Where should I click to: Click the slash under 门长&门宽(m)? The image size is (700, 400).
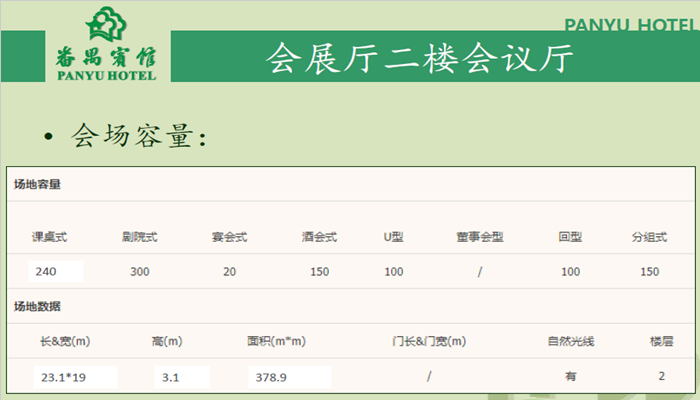point(429,377)
